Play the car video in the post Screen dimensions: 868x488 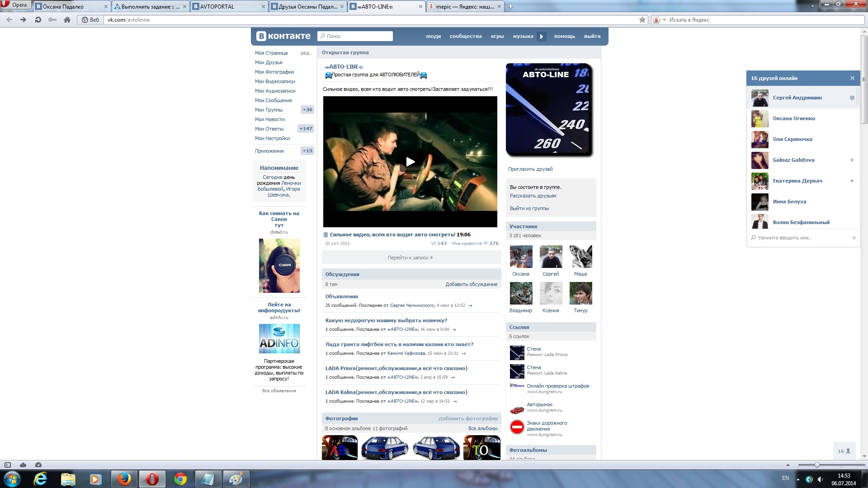pos(410,162)
